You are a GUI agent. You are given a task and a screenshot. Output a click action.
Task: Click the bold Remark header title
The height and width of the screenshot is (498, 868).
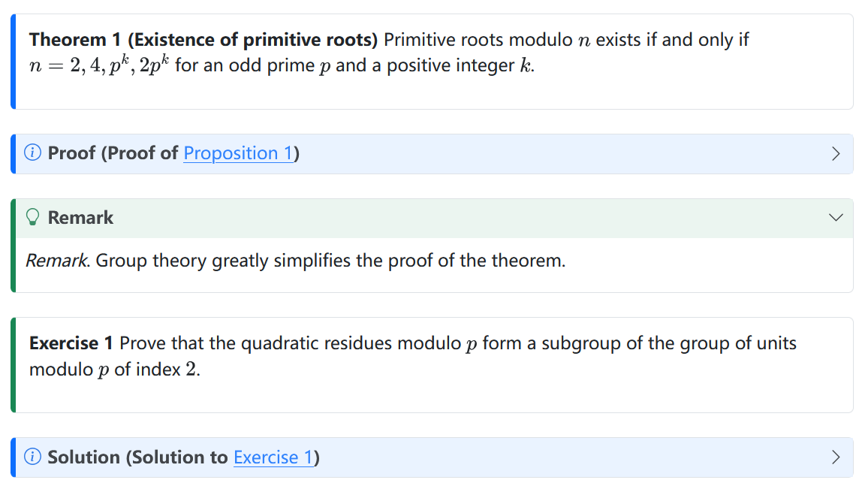pyautogui.click(x=80, y=218)
